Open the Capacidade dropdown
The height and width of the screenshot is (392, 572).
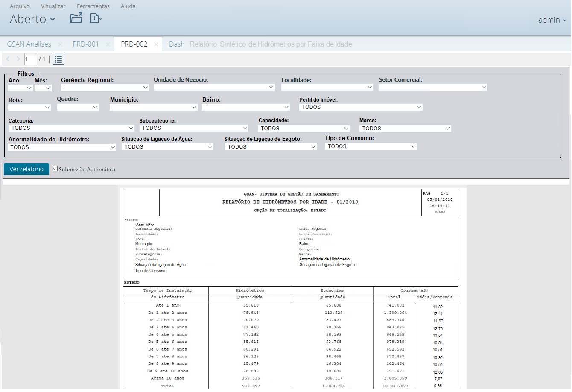304,128
